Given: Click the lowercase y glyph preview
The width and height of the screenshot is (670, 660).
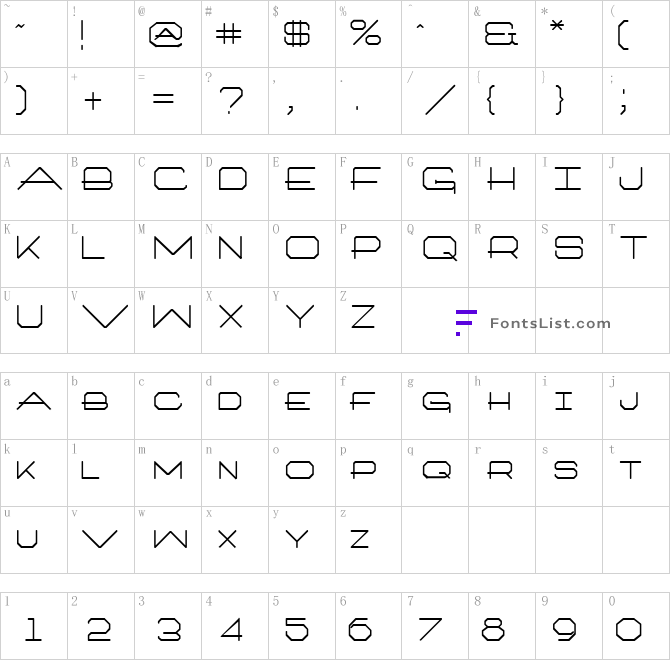Looking at the screenshot, I should click(297, 539).
